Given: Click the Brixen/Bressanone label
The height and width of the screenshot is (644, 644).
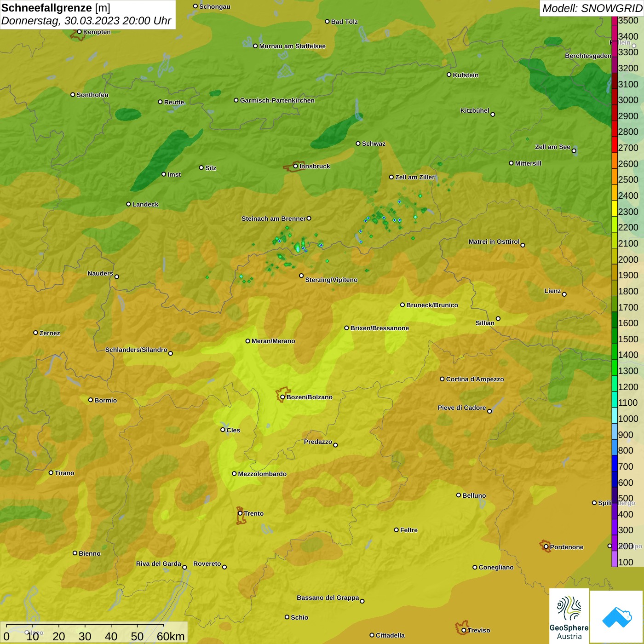Looking at the screenshot, I should [x=379, y=328].
